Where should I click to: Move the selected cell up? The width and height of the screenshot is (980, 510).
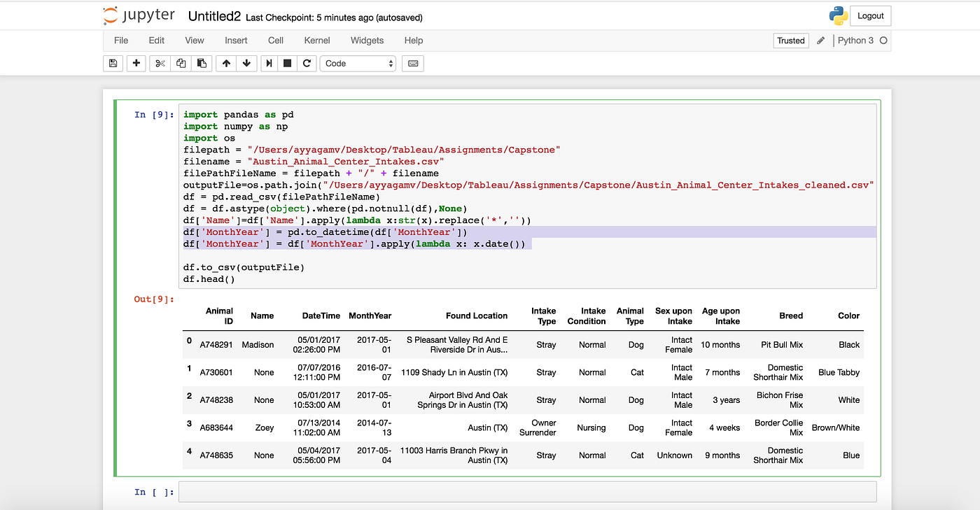pos(225,63)
